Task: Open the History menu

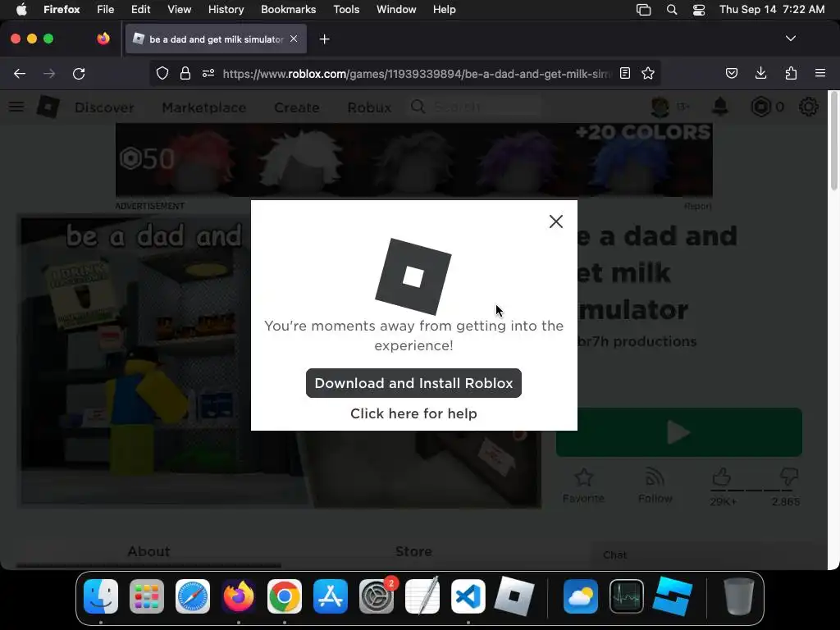Action: [x=226, y=9]
